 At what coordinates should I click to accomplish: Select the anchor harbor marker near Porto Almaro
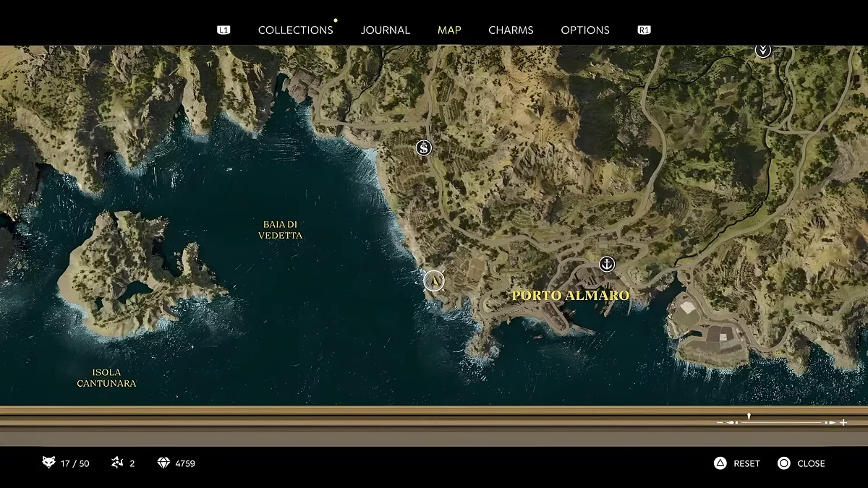click(x=606, y=264)
